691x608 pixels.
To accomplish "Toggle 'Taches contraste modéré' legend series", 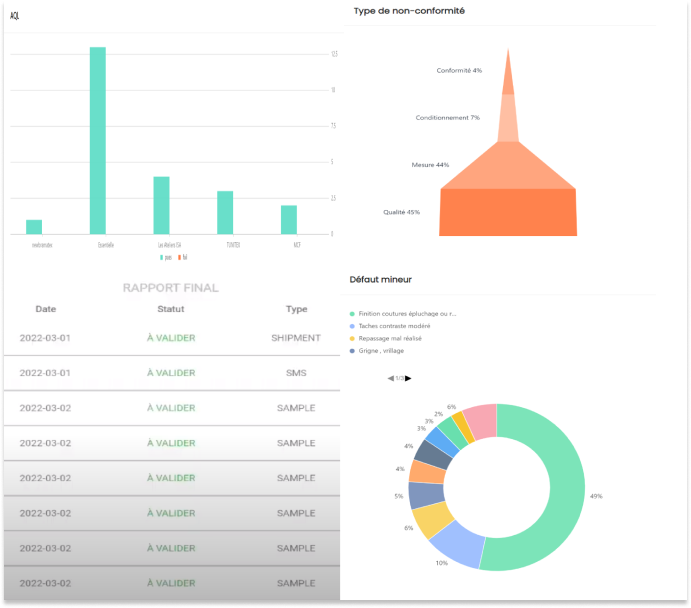I will point(395,326).
